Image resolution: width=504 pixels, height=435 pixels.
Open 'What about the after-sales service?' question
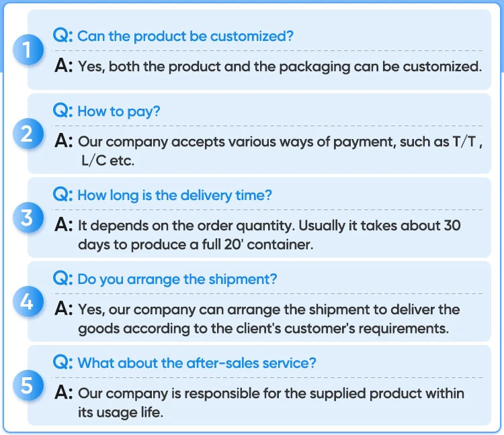(197, 363)
